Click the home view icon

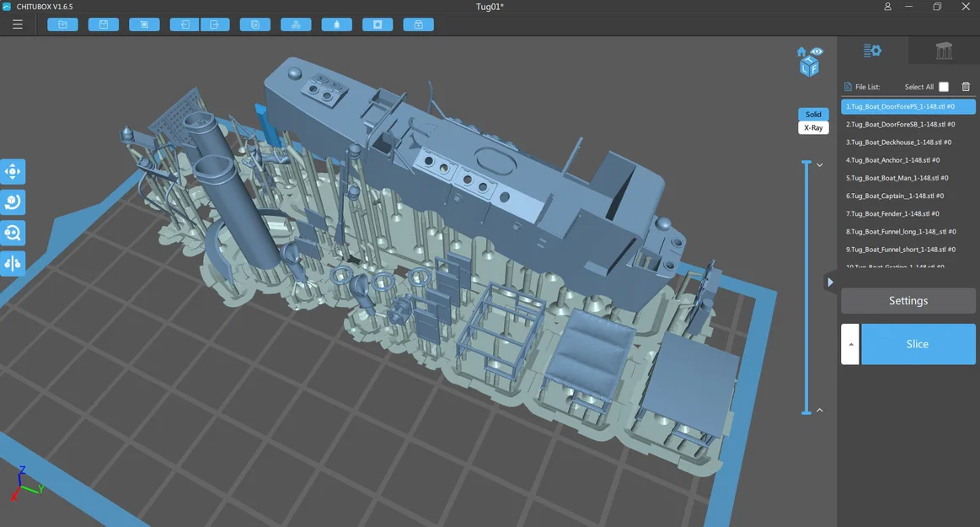point(801,51)
